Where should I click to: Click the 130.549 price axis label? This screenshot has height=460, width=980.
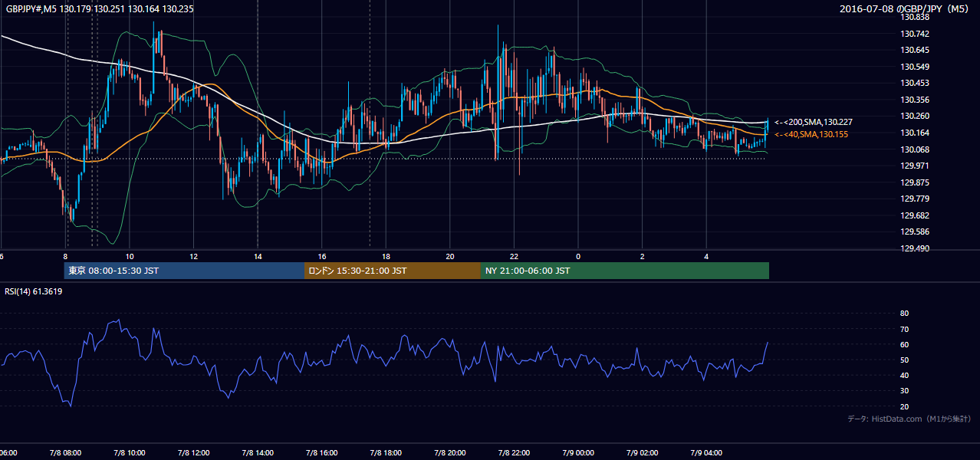914,67
